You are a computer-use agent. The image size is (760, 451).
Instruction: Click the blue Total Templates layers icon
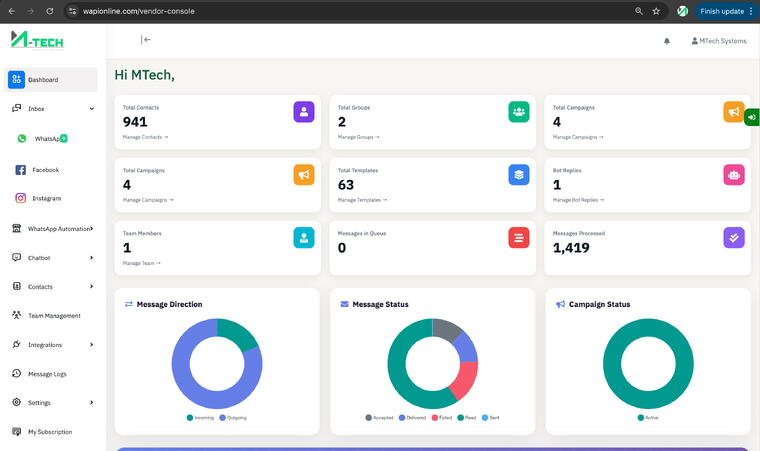(519, 174)
